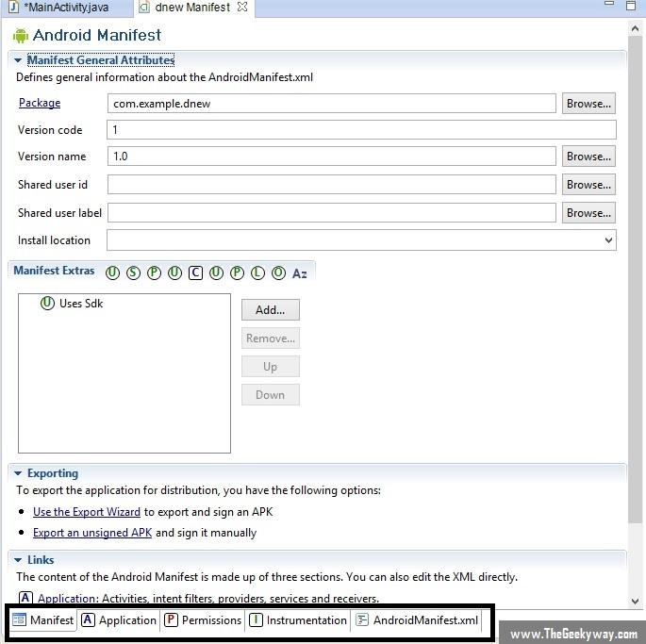Click the Export an unsigned APK link
This screenshot has width=646, height=644.
[x=92, y=533]
